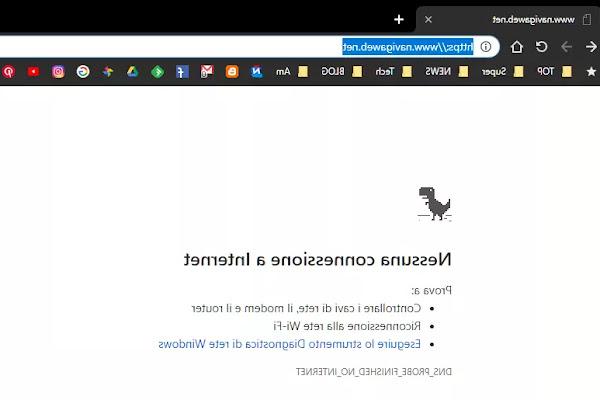The width and height of the screenshot is (600, 400).
Task: Click the bookmarks star icon
Action: pyautogui.click(x=591, y=72)
